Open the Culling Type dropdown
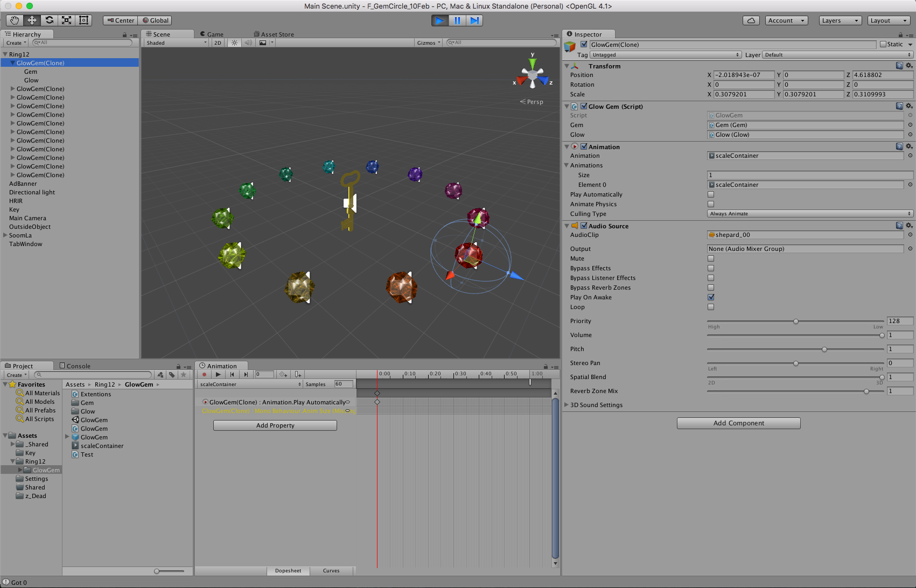This screenshot has height=588, width=916. click(x=810, y=214)
